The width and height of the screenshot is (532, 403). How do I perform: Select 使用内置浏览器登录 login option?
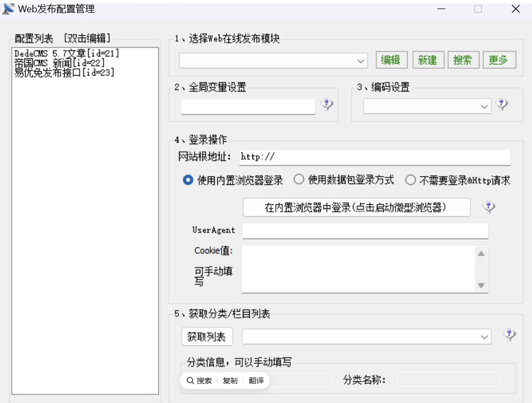(188, 180)
